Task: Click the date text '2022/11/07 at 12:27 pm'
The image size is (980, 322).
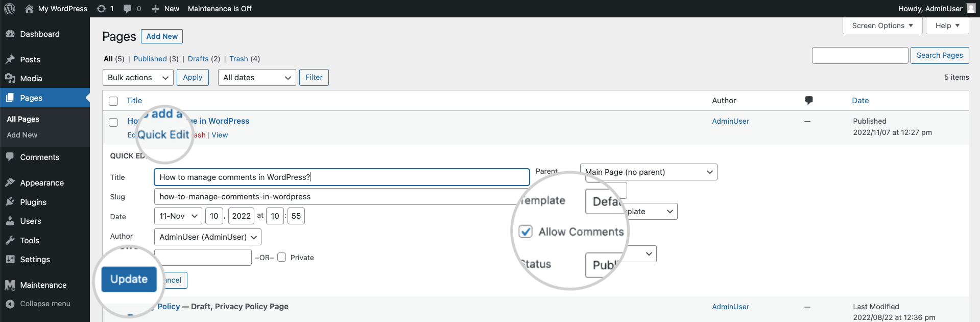Action: click(892, 132)
